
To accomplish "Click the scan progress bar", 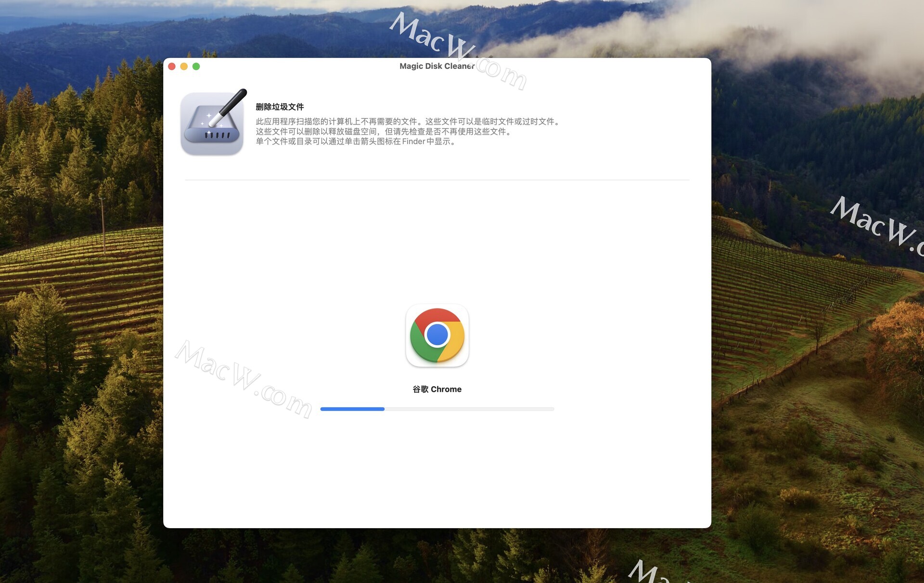I will 437,409.
